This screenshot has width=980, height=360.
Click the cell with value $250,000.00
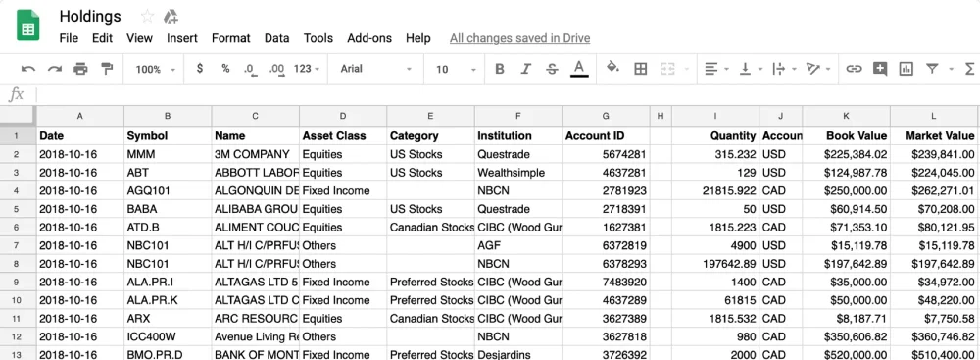pyautogui.click(x=847, y=190)
